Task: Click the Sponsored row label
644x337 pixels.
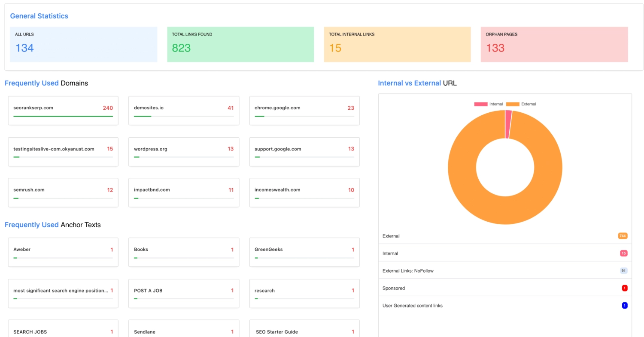Action: tap(394, 288)
